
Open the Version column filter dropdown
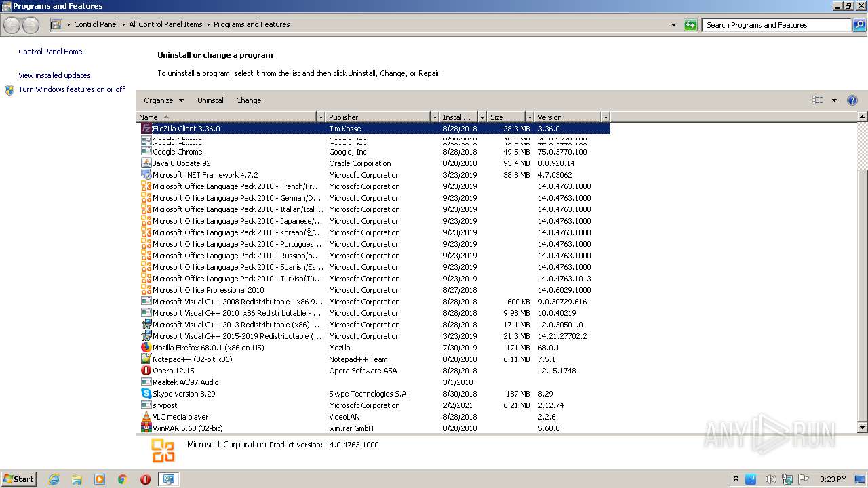(606, 117)
